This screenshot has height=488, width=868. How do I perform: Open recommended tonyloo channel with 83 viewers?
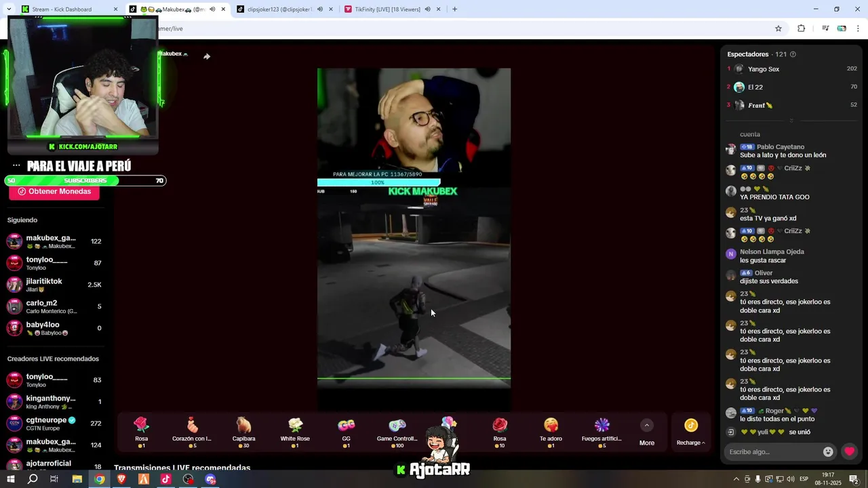coord(54,380)
